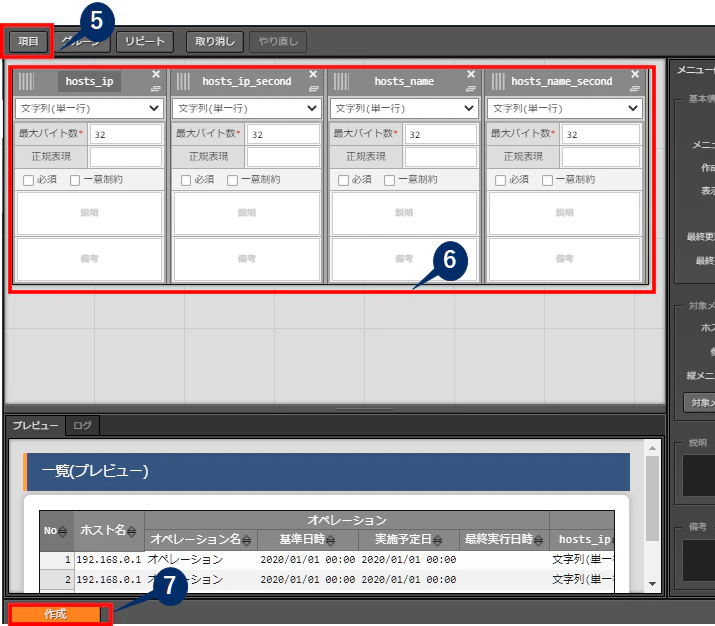Image resolution: width=715 pixels, height=626 pixels.
Task: Check 必須 for the hosts_name column
Action: [x=343, y=180]
